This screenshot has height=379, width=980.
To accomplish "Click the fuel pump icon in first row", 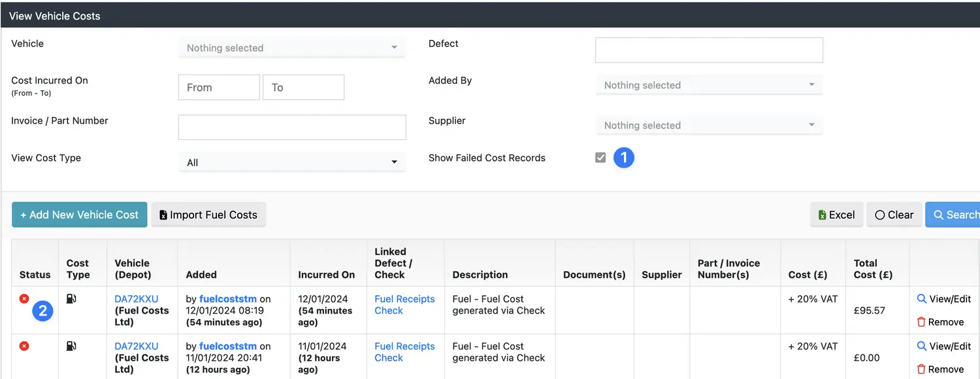I will tap(72, 299).
